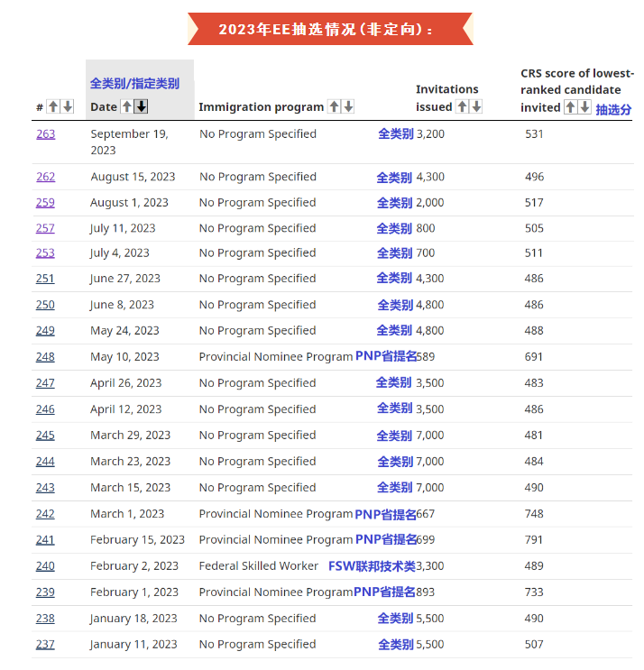This screenshot has width=644, height=670.
Task: Open draw number 237 link
Action: click(45, 645)
